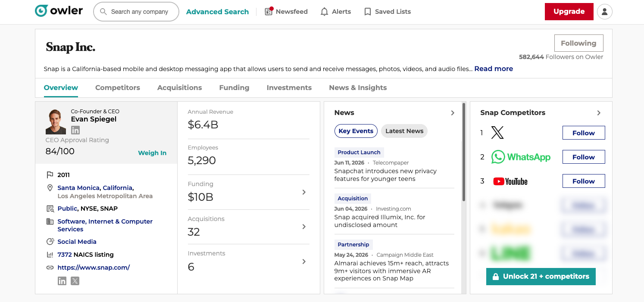Follow WhatsApp competitor
644x302 pixels.
[x=584, y=157]
